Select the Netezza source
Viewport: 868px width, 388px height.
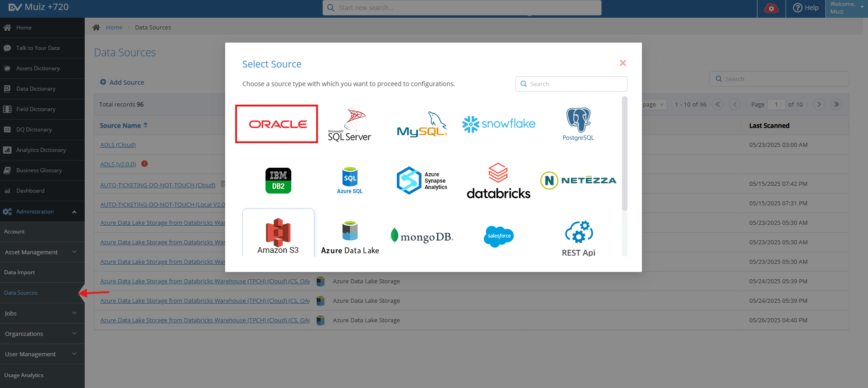(579, 180)
